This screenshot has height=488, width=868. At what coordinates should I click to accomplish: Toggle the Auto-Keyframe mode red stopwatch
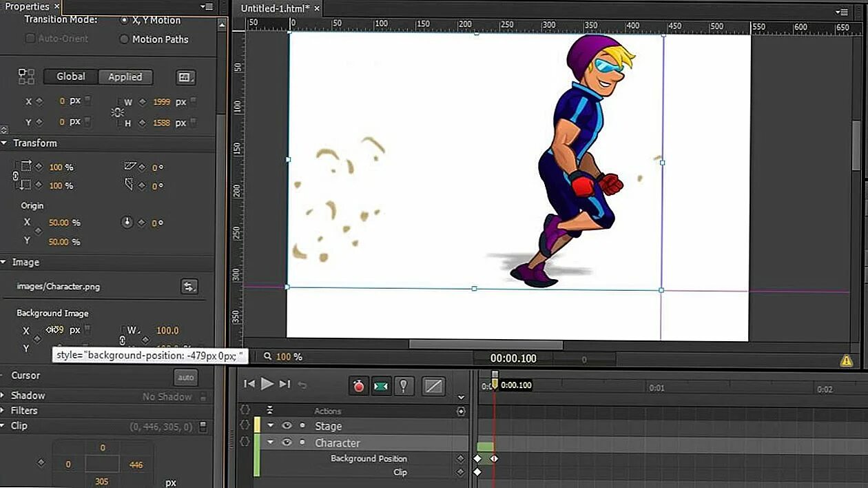click(x=359, y=386)
